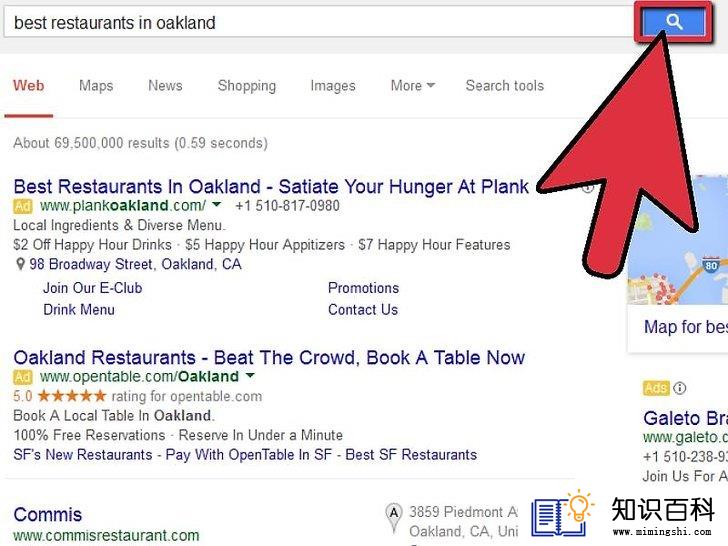Image resolution: width=728 pixels, height=546 pixels.
Task: Click the map marker A pin by Commis
Action: [394, 517]
